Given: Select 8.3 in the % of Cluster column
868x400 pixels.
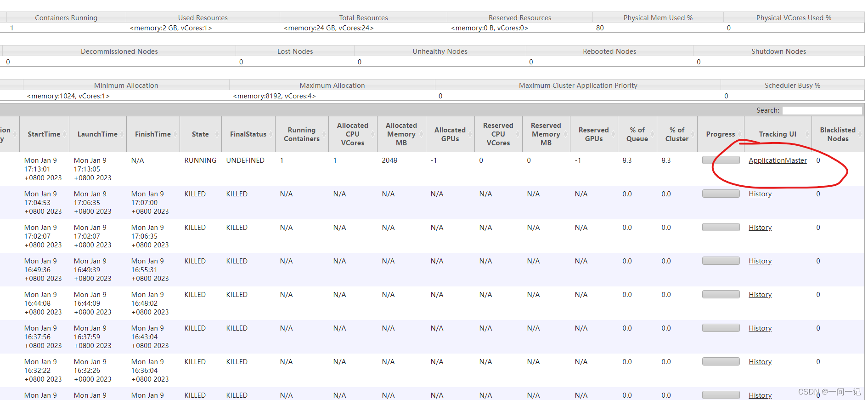Looking at the screenshot, I should click(x=666, y=160).
